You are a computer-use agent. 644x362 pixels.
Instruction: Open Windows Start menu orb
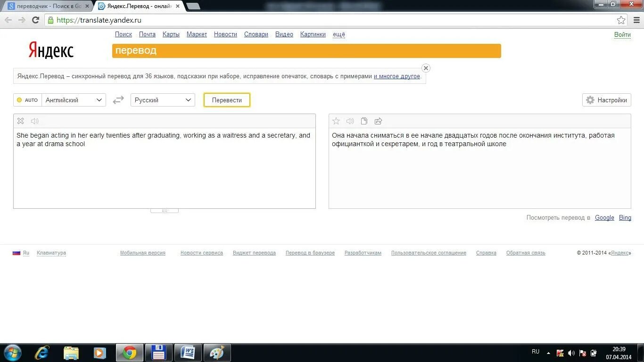coord(12,353)
